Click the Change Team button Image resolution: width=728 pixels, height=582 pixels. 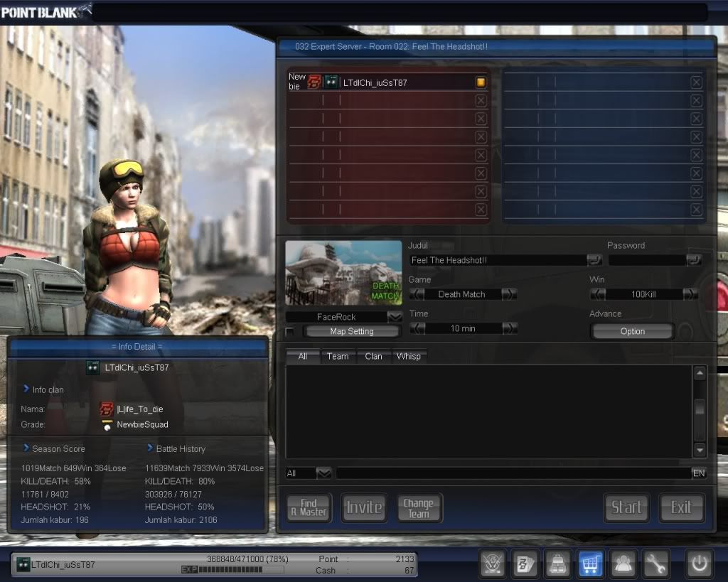coord(419,508)
